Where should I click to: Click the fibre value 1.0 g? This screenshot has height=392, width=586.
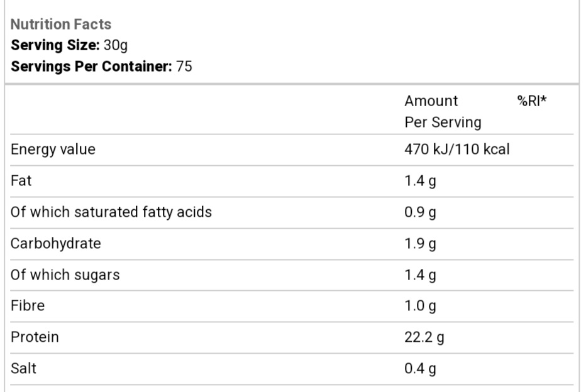click(420, 306)
